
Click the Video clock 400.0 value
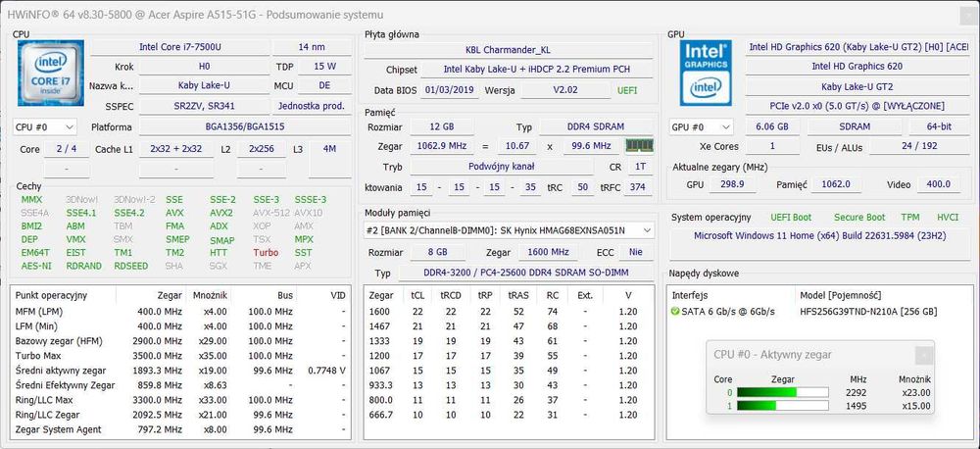[940, 185]
